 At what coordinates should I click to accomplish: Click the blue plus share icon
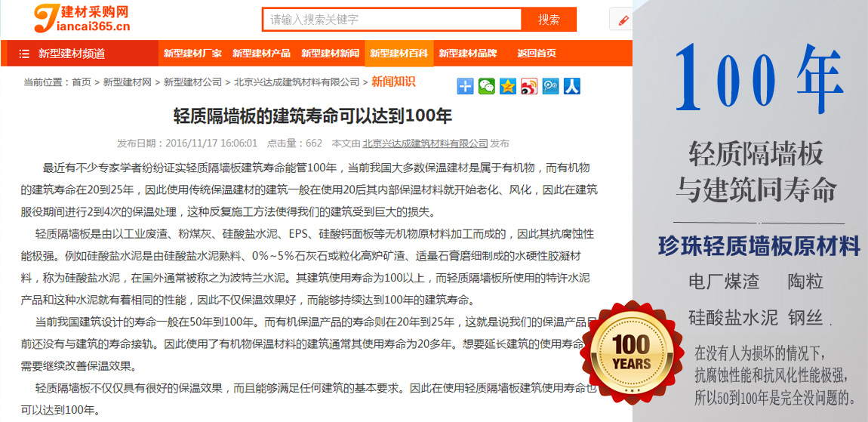(466, 86)
